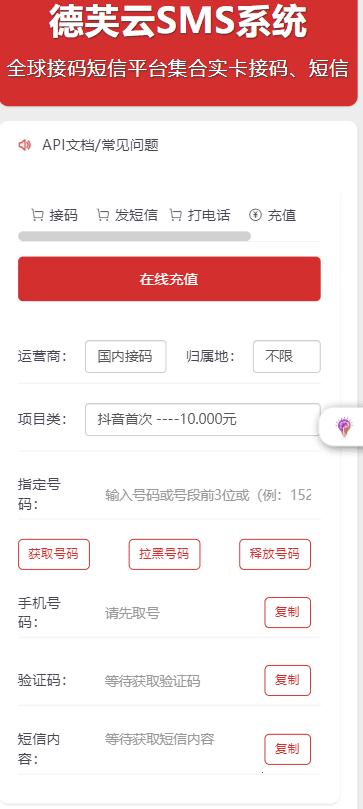363x809 pixels.
Task: Click the 拉黑号码 button
Action: pyautogui.click(x=164, y=555)
